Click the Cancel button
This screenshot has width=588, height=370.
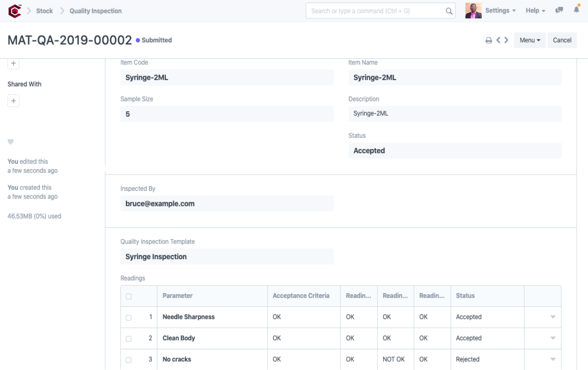(x=562, y=40)
